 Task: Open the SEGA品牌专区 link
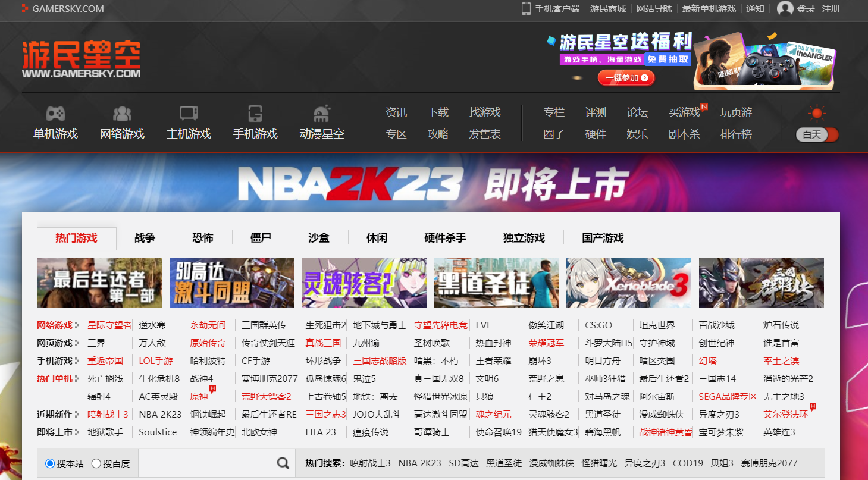tap(728, 397)
